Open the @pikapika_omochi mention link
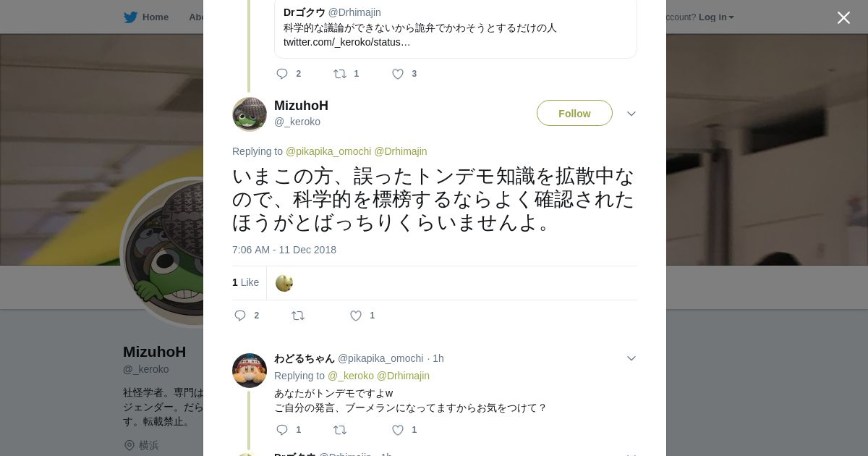 click(x=328, y=151)
